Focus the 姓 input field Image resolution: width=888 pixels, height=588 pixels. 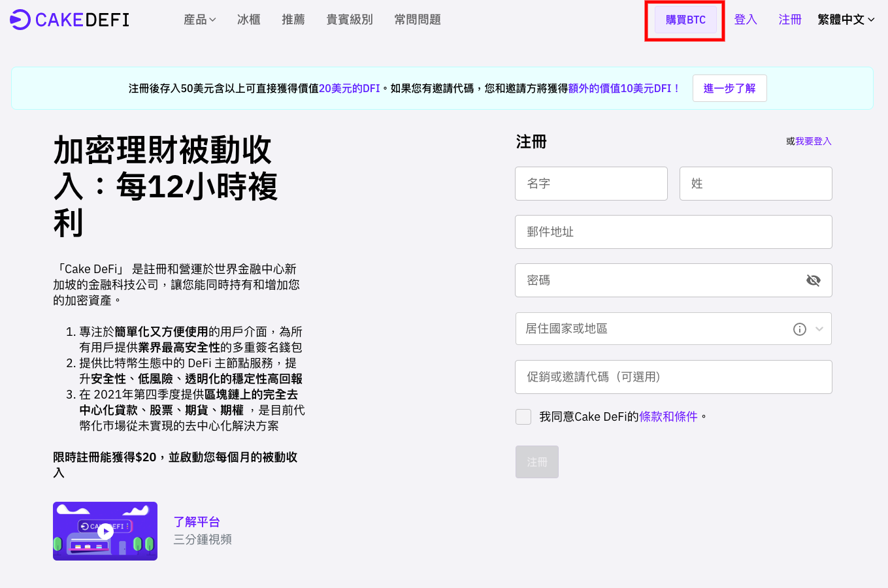(x=756, y=184)
